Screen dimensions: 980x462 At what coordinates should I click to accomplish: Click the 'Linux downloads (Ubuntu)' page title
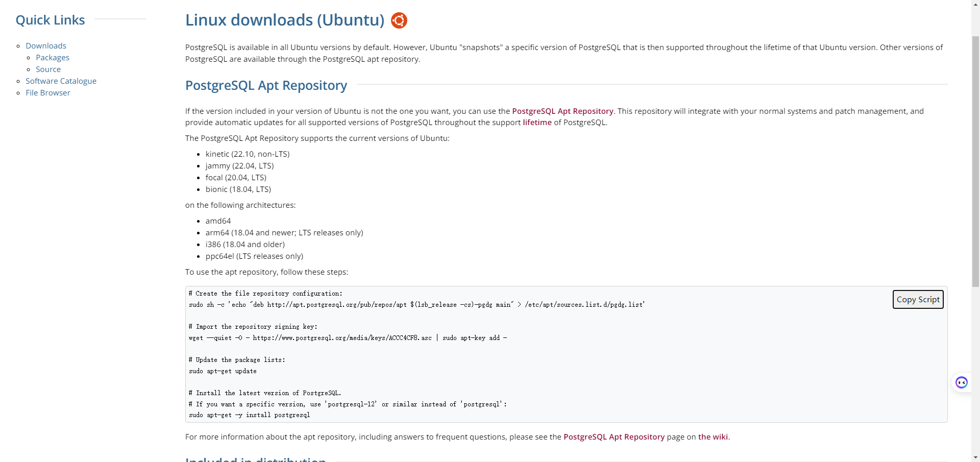284,20
